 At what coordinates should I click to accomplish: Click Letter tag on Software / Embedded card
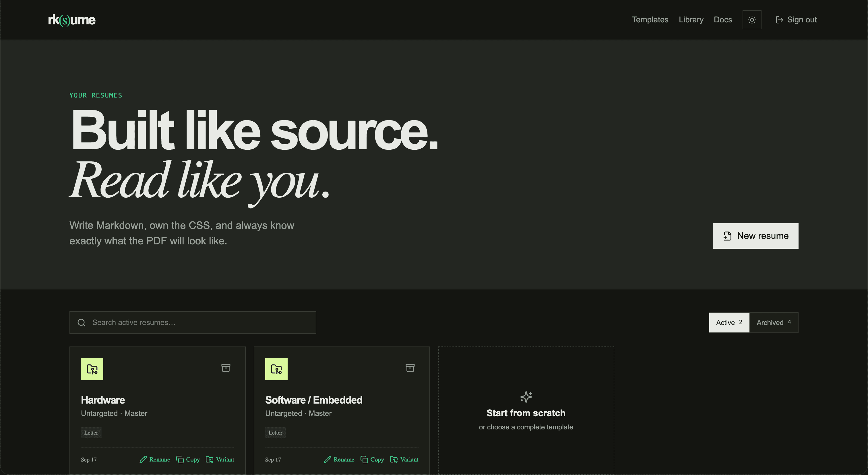275,433
